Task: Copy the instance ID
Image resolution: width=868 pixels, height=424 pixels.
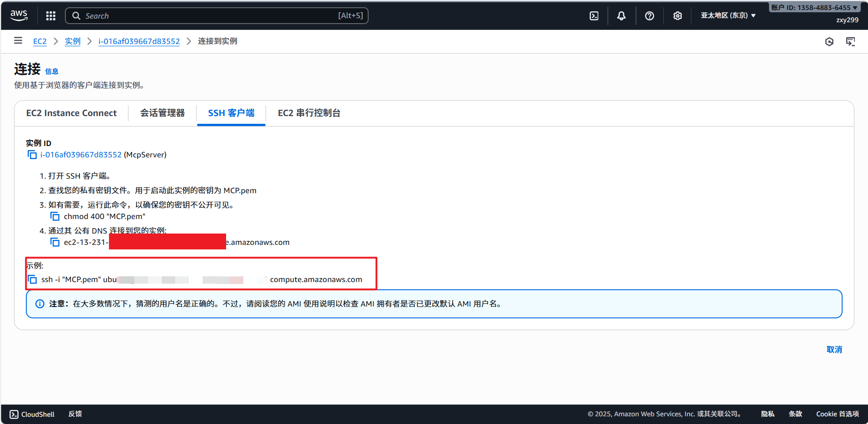Action: coord(32,155)
